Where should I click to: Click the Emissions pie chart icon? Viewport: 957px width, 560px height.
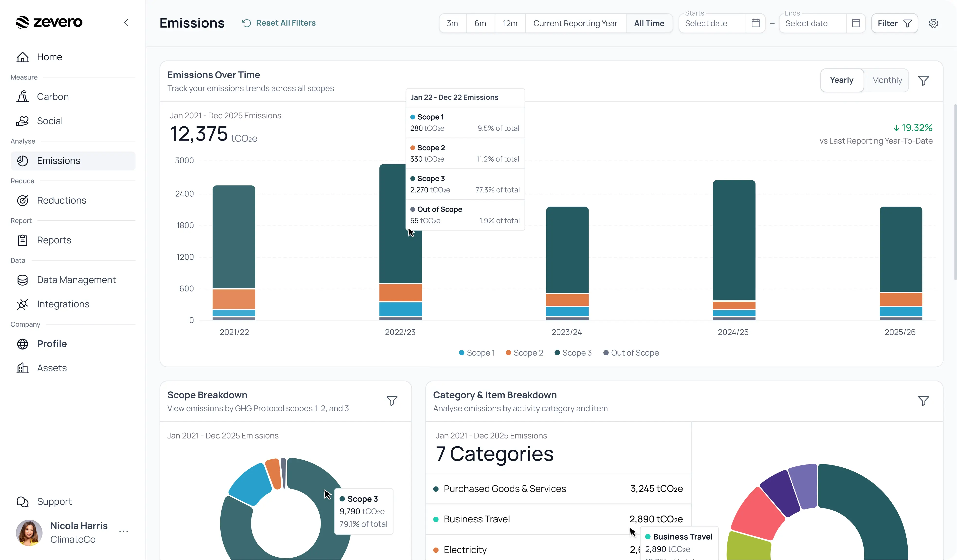(22, 161)
